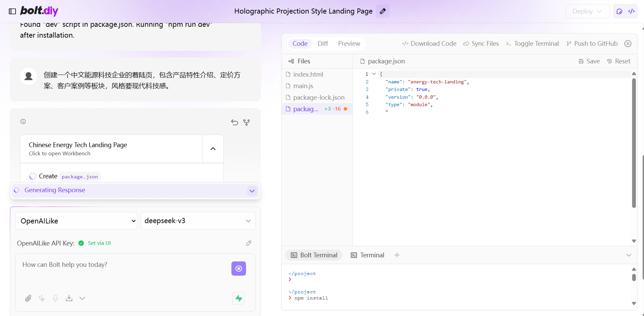644x316 pixels.
Task: Click the package.json action chip
Action: (x=80, y=176)
